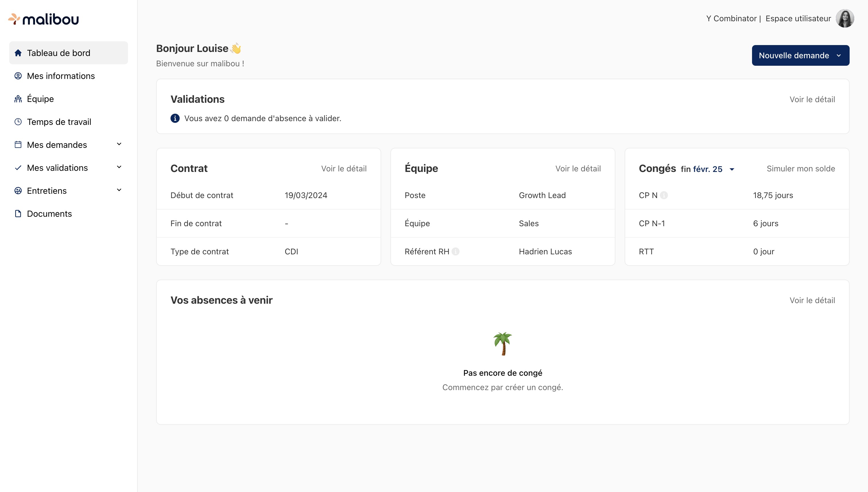
Task: Click the info icon next to CP N
Action: [664, 195]
